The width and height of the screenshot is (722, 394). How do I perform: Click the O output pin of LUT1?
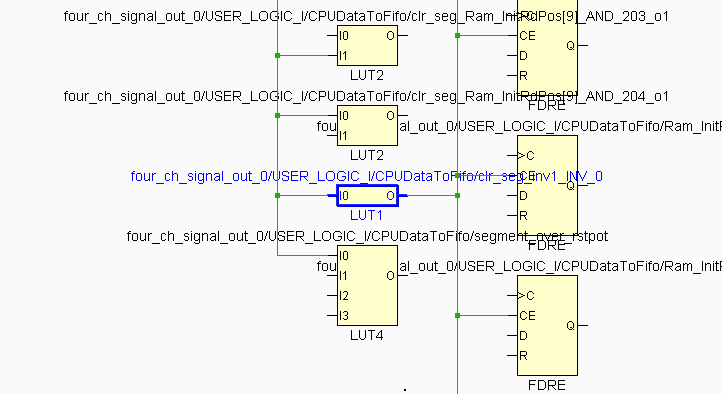[x=390, y=196]
